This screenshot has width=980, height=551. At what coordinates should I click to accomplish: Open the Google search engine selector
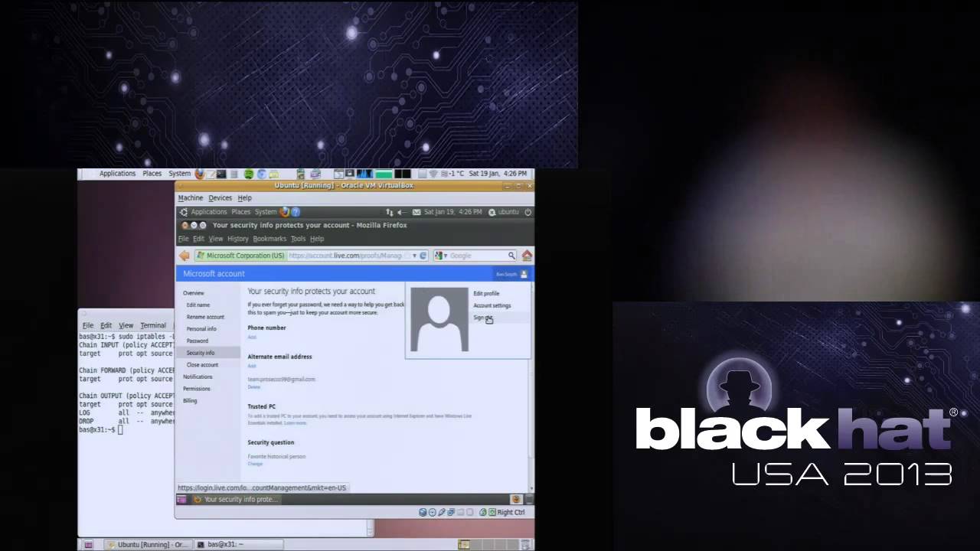441,256
